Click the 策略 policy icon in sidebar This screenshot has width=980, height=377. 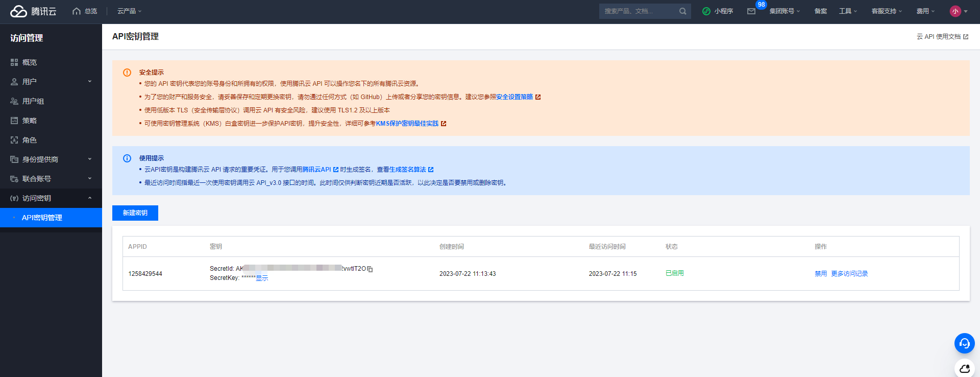pos(14,121)
